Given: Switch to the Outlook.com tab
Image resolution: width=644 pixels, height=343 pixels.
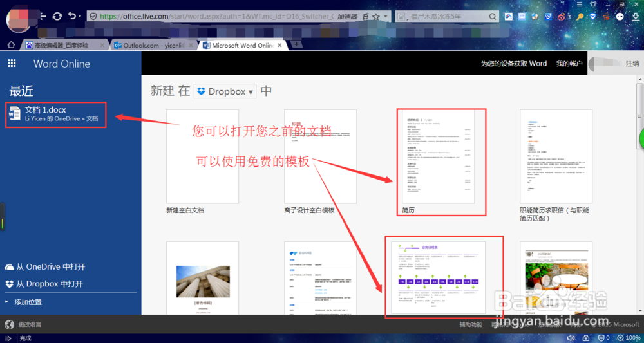Looking at the screenshot, I should [154, 45].
